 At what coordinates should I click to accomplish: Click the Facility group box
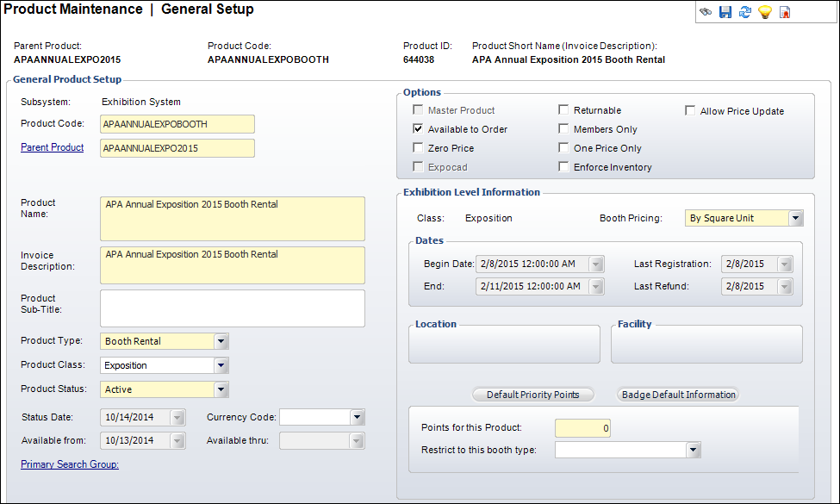[706, 344]
